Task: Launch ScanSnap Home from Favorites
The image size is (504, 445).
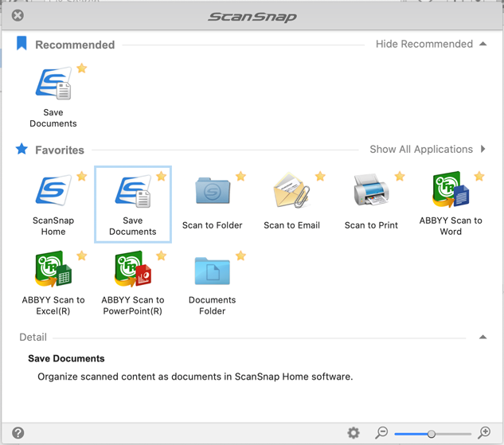Action: [53, 190]
